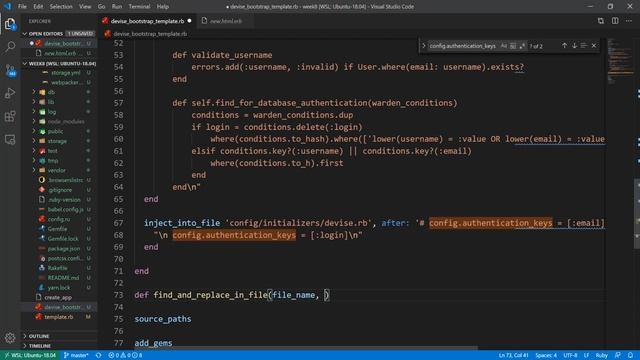Open the Edit menu
This screenshot has width=640, height=360.
38,7
